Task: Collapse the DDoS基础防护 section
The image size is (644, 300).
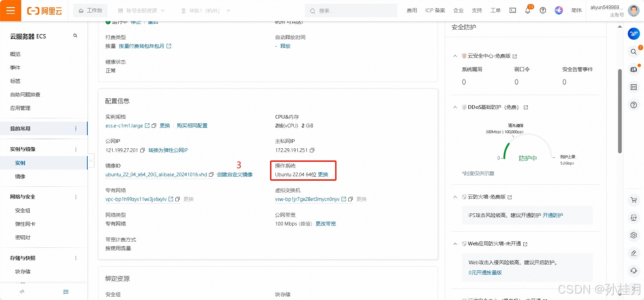Action: (455, 107)
